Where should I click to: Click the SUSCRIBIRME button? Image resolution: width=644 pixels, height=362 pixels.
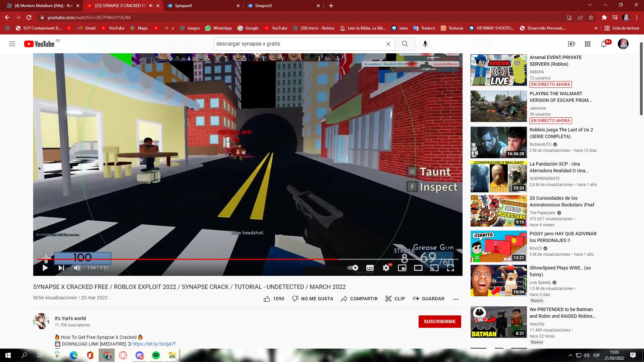click(439, 321)
